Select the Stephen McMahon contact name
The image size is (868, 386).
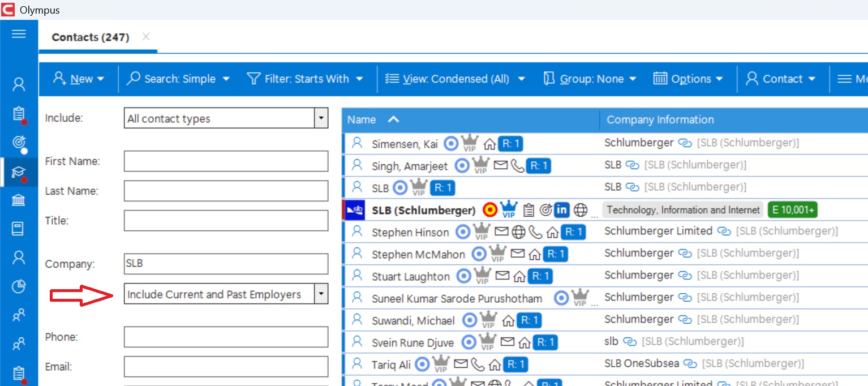tap(418, 255)
